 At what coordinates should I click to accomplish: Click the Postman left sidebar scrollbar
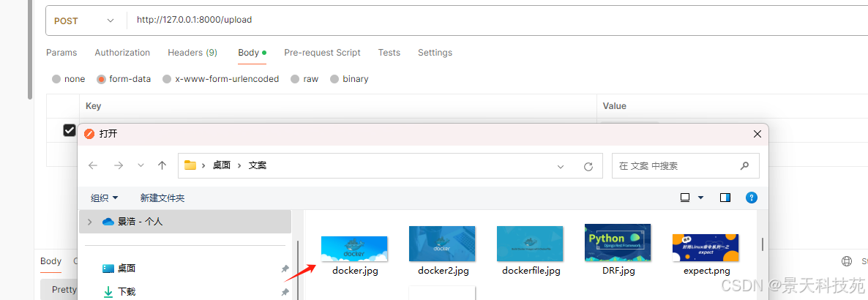(x=31, y=50)
